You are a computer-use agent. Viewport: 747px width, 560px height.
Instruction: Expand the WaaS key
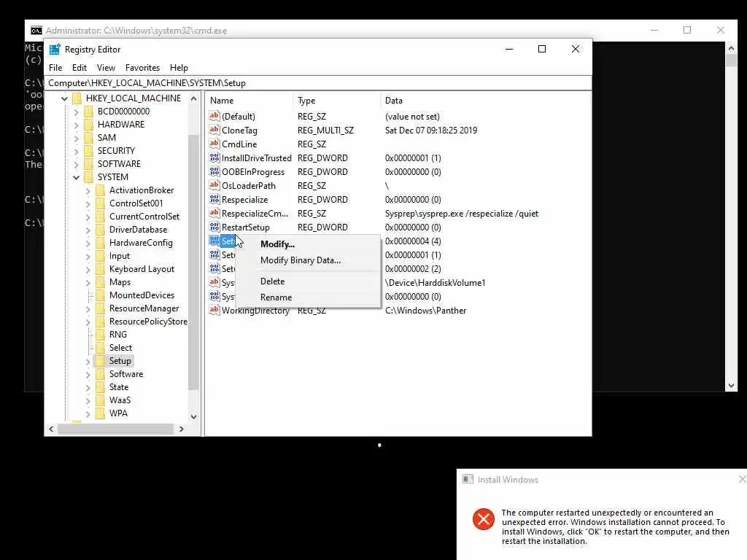(88, 400)
